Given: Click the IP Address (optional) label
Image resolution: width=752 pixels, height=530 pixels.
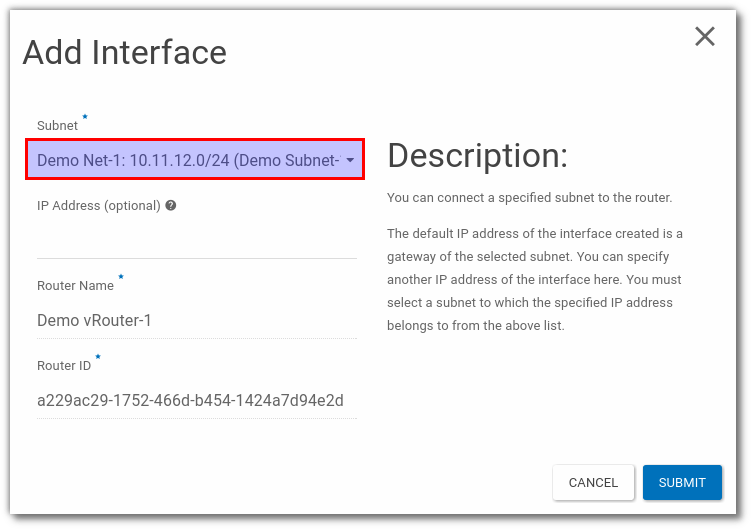Looking at the screenshot, I should click(x=98, y=206).
